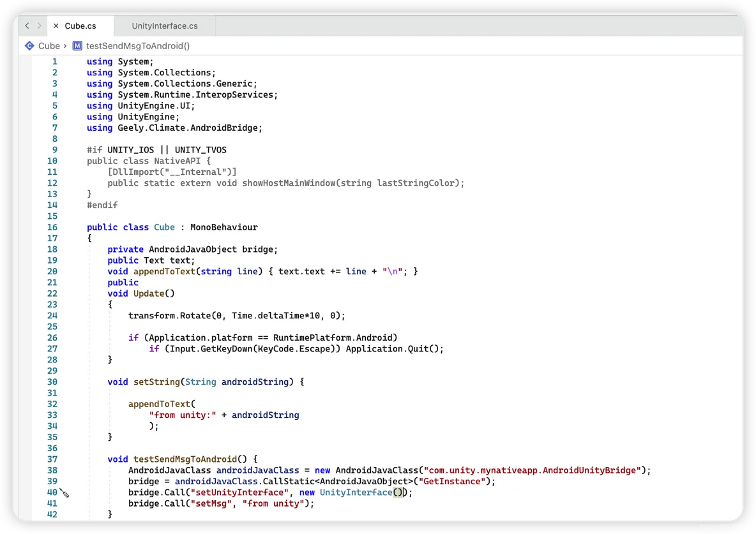Screen dimensions: 756x534
Task: Click the quick-fix pencil icon on line 40
Action: [x=64, y=493]
